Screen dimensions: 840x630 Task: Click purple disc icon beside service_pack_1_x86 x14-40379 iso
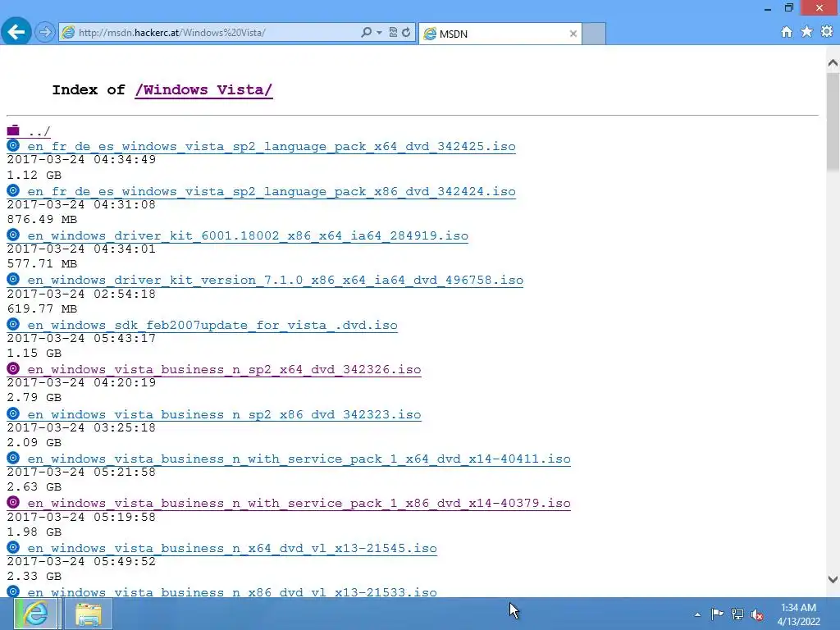[13, 503]
